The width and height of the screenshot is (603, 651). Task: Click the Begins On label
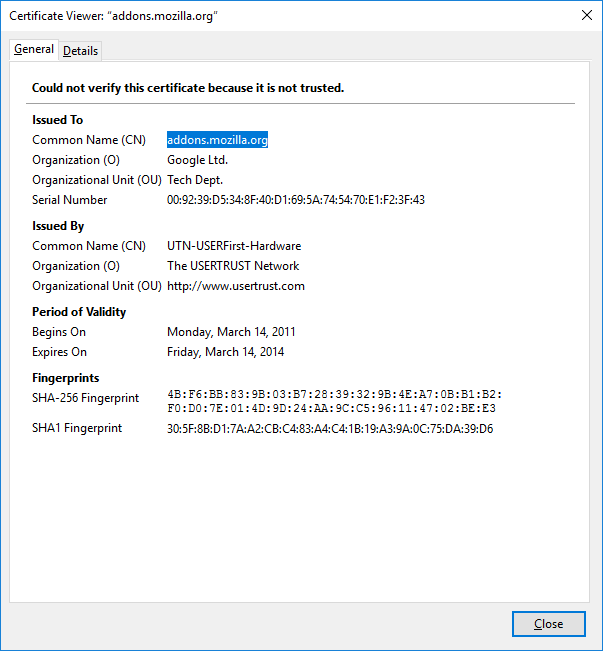[x=59, y=332]
